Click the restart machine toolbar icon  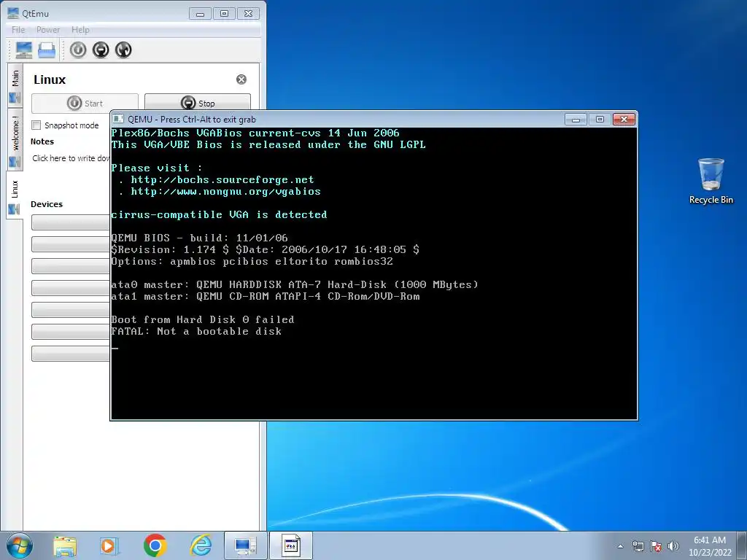point(123,50)
